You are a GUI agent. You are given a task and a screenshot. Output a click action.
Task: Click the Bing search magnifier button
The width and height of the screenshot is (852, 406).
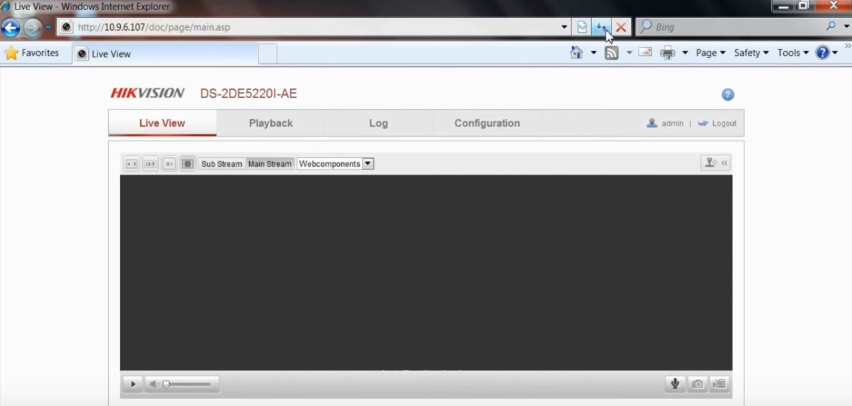[x=831, y=26]
